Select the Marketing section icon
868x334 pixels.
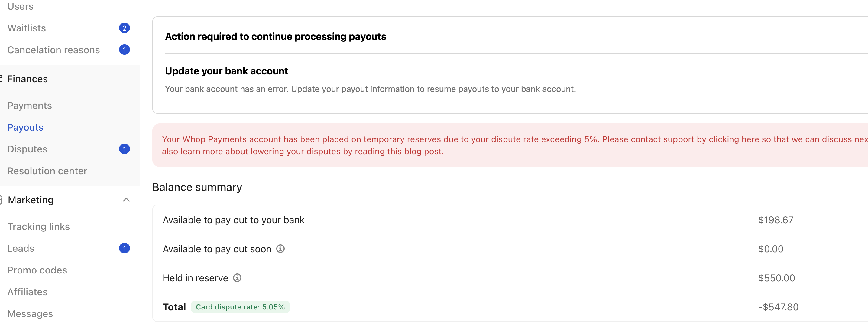(1, 200)
